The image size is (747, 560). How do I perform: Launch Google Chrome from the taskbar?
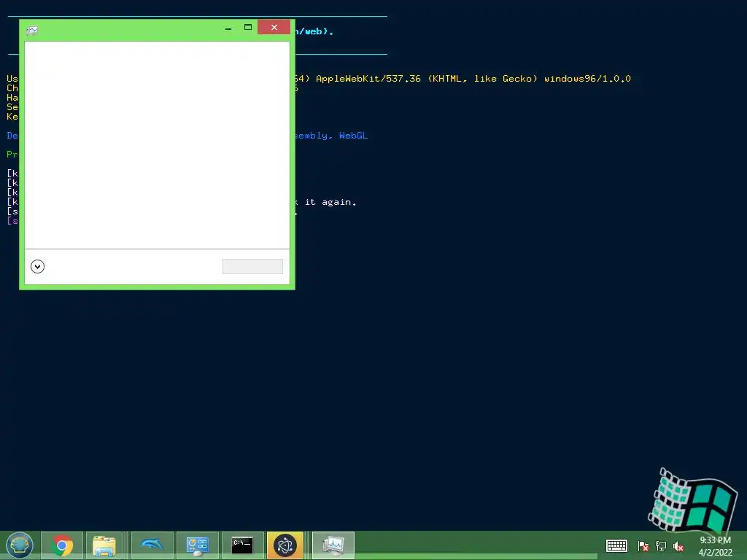(x=62, y=545)
